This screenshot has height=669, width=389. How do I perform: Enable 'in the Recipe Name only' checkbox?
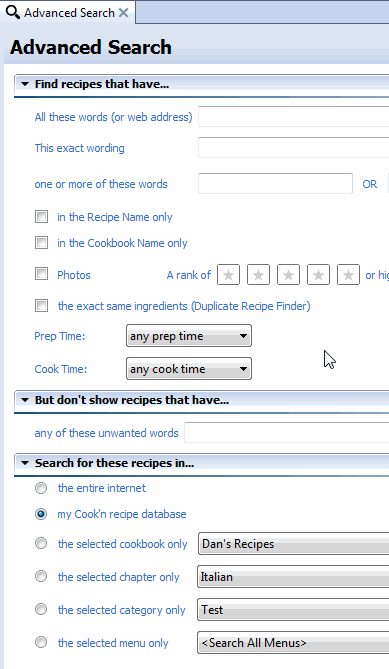click(41, 217)
